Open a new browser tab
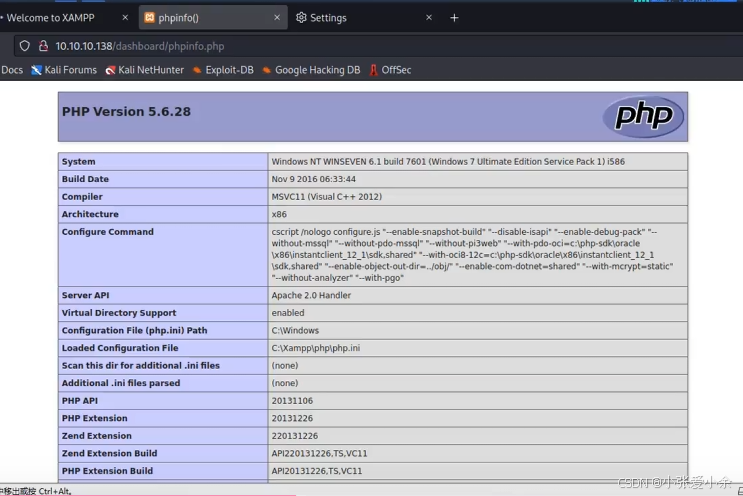The height and width of the screenshot is (496, 743). tap(454, 18)
